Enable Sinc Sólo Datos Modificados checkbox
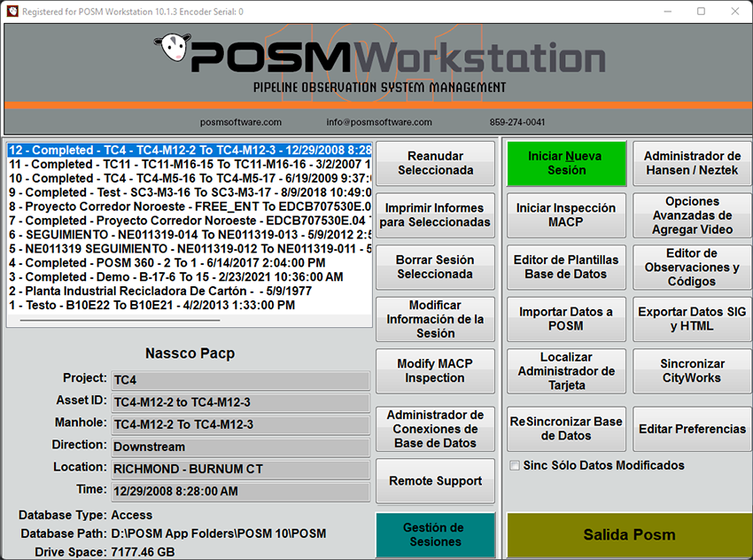 tap(515, 465)
